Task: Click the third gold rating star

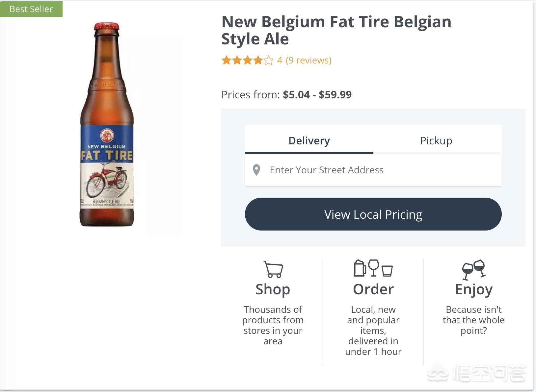Action: (247, 60)
